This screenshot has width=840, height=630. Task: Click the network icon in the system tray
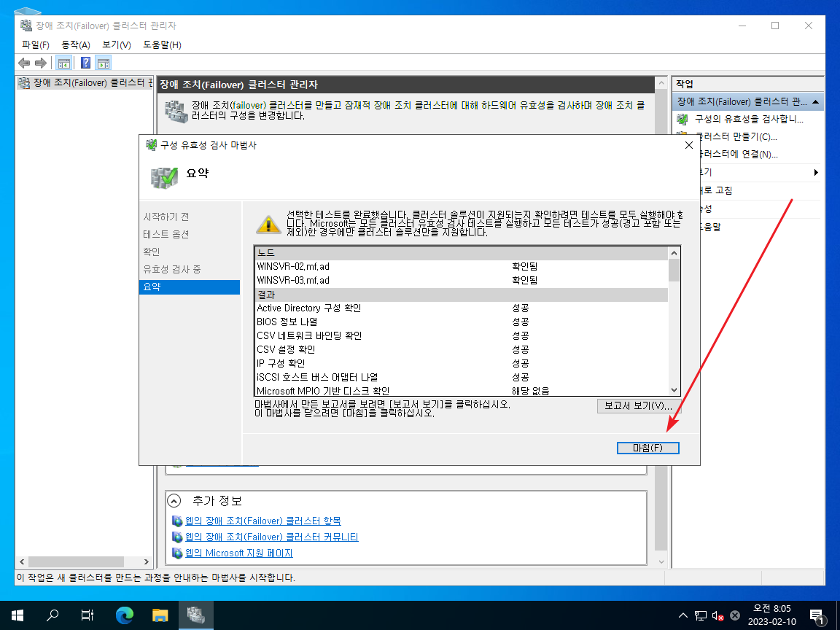[700, 615]
